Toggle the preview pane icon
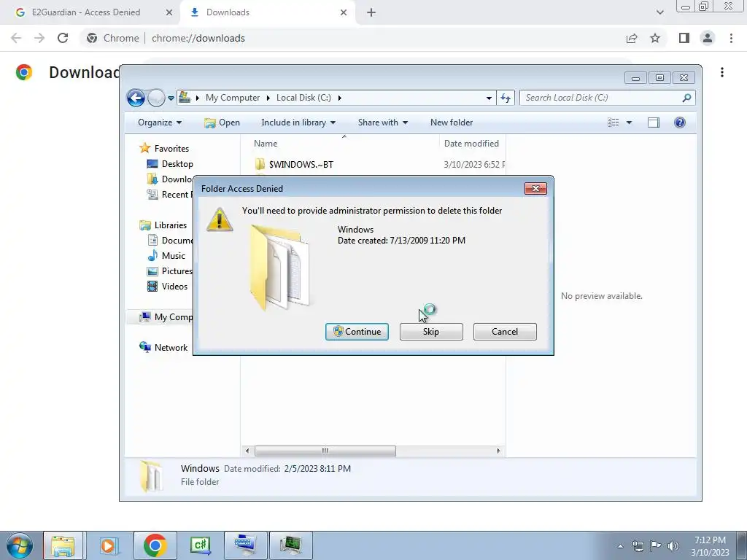This screenshot has width=747, height=560. point(654,122)
